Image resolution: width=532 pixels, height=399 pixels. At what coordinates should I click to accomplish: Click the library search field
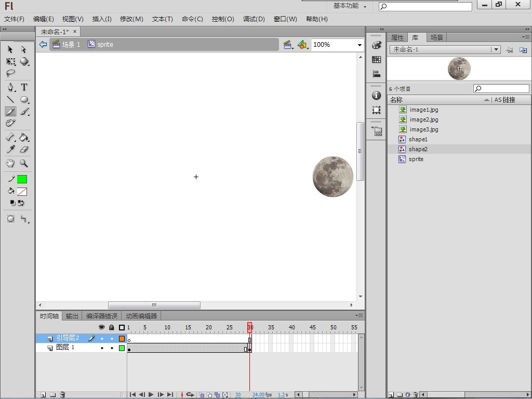(x=501, y=89)
